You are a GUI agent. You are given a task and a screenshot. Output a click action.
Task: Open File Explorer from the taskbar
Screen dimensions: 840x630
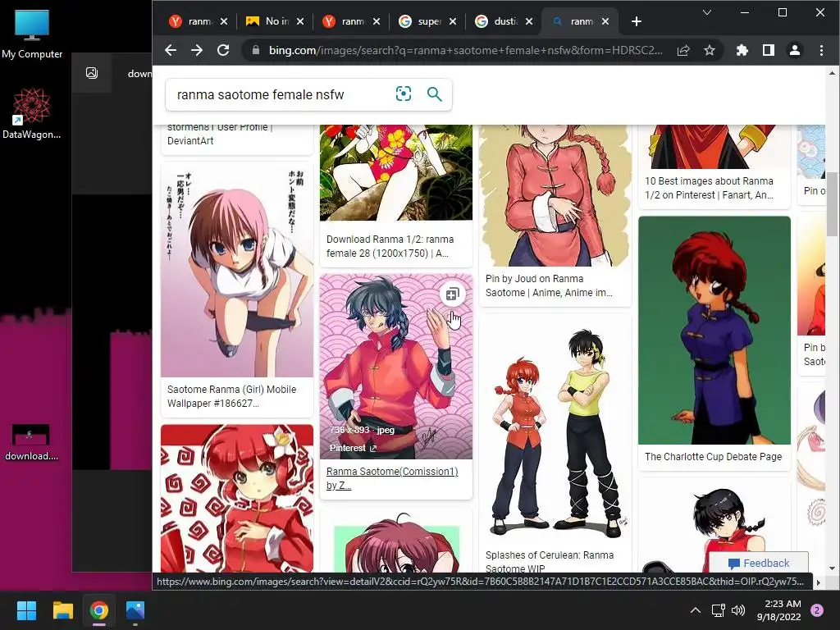(x=62, y=610)
